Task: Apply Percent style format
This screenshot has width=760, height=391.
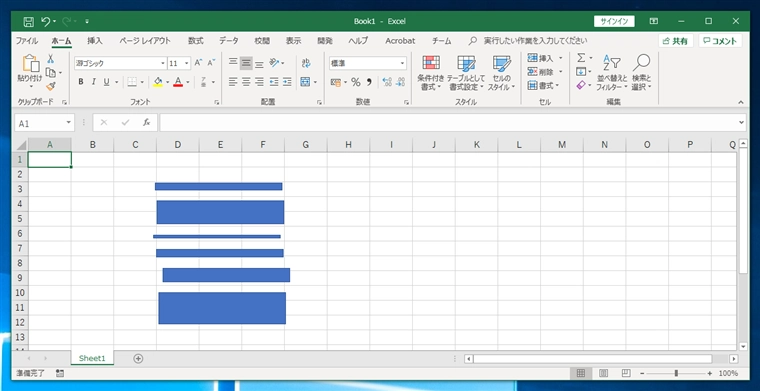Action: tap(356, 82)
